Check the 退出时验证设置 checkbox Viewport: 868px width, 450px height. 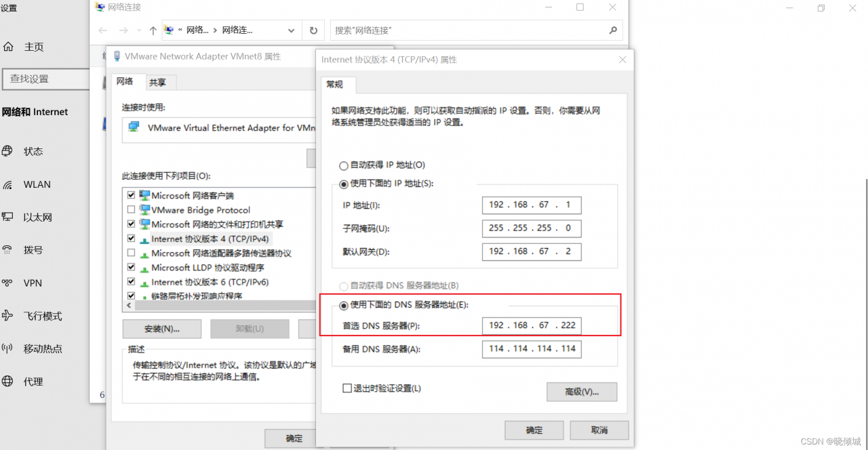point(347,388)
